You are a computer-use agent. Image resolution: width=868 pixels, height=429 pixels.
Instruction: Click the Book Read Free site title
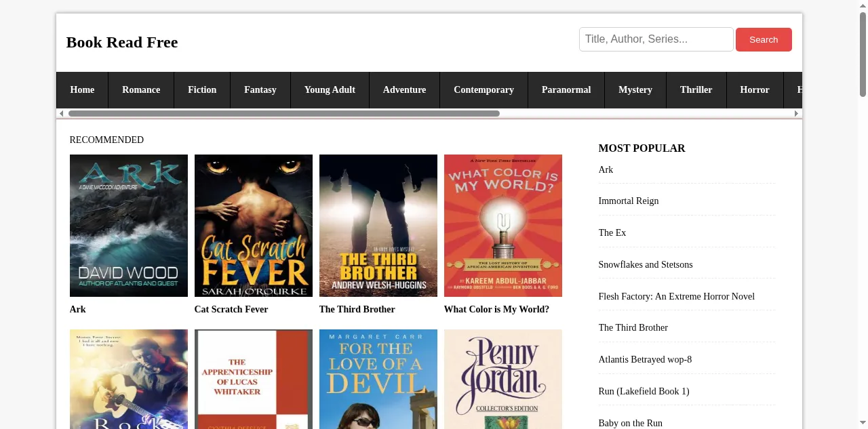tap(122, 42)
